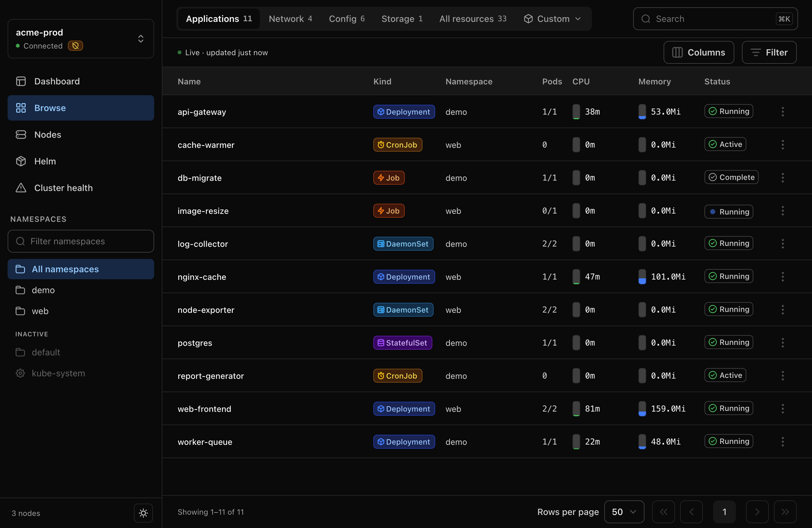812x528 pixels.
Task: Click the Running status badge for image-resize
Action: click(x=729, y=212)
